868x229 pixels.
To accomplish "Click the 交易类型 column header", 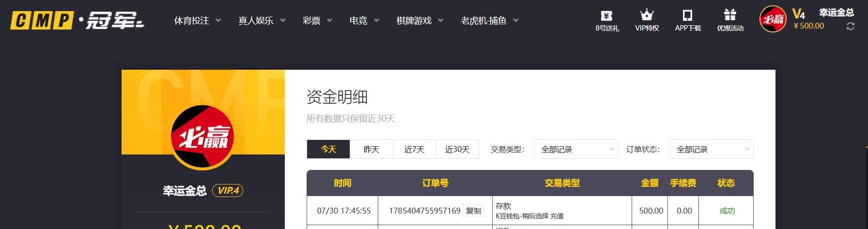I will (562, 183).
